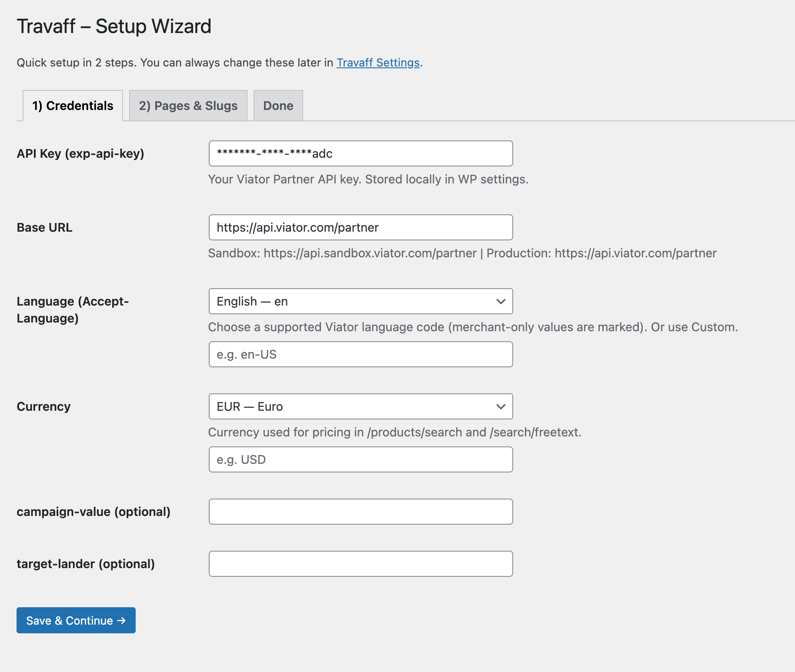Screen dimensions: 795x672
Task: Focus the target-lander optional field
Action: [360, 564]
